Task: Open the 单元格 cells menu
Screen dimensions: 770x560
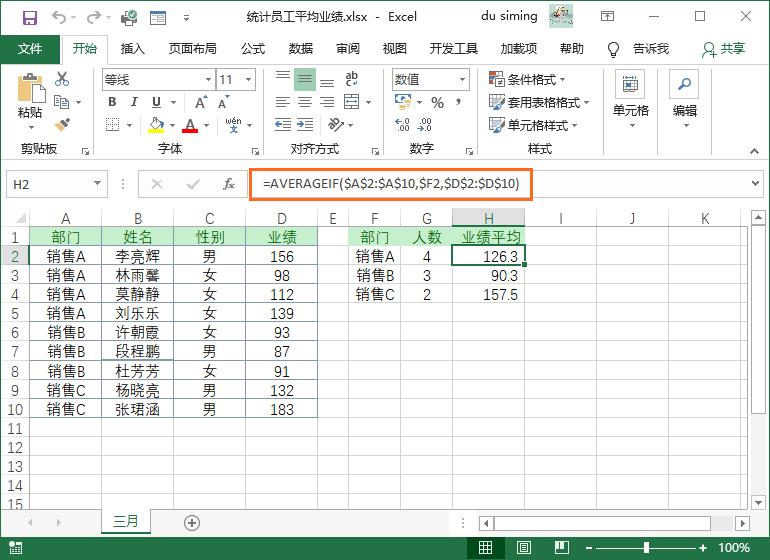Action: [x=631, y=101]
